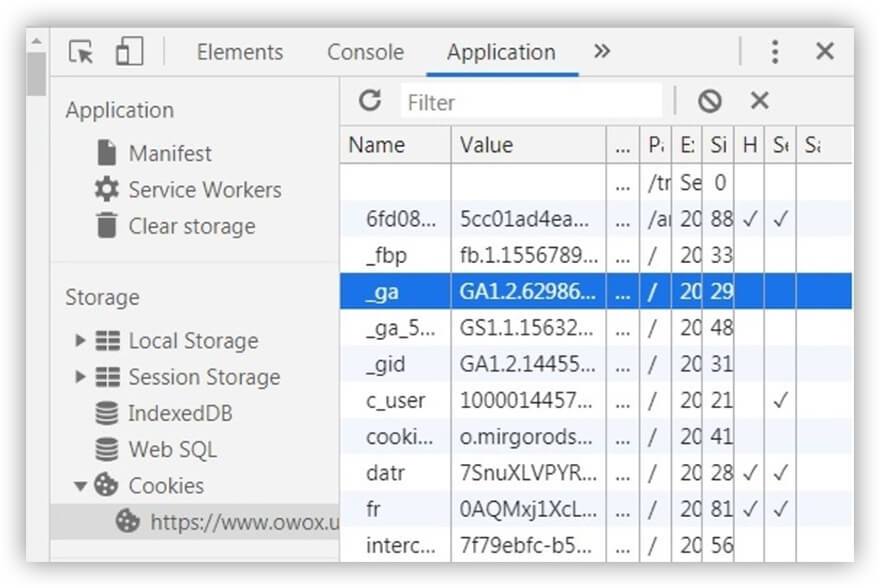880x588 pixels.
Task: Collapse the Cookies tree node
Action: 80,486
